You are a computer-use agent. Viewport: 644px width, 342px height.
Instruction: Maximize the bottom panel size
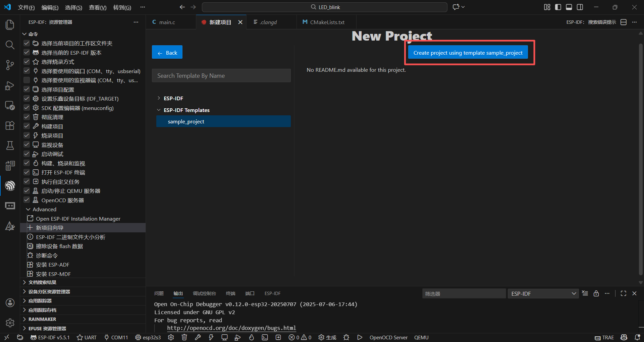click(624, 293)
